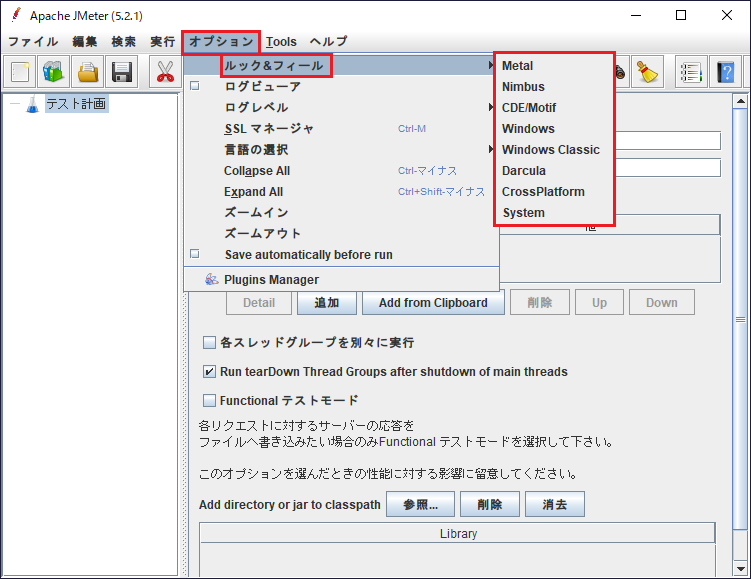Viewport: 751px width, 579px height.
Task: Open the ファイル menu
Action: click(33, 42)
